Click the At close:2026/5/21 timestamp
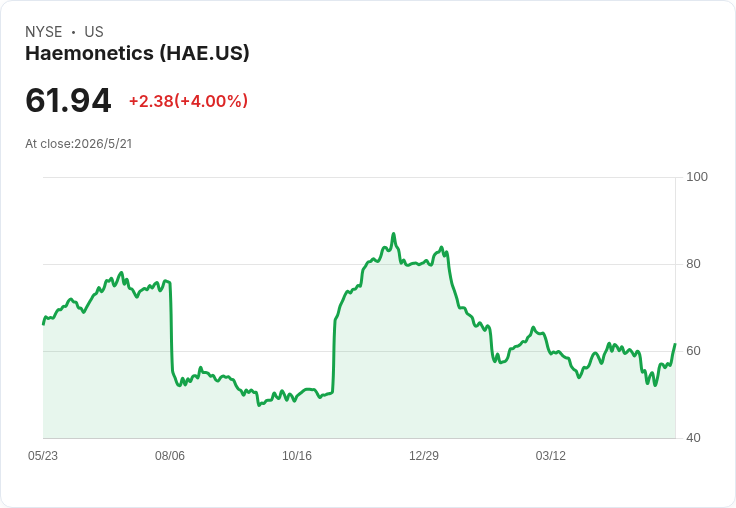The width and height of the screenshot is (736, 508). coord(79,144)
